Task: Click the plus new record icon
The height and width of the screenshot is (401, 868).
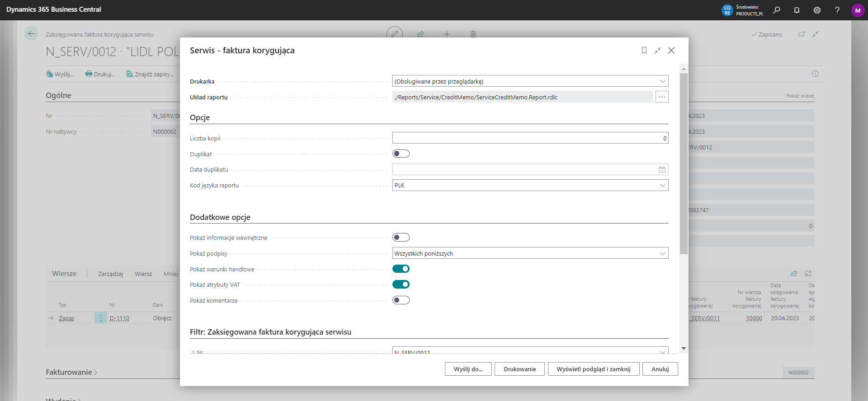Action: 447,34
